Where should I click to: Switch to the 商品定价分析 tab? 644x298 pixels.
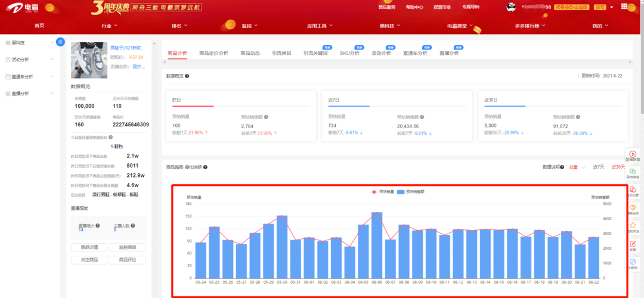click(x=213, y=54)
